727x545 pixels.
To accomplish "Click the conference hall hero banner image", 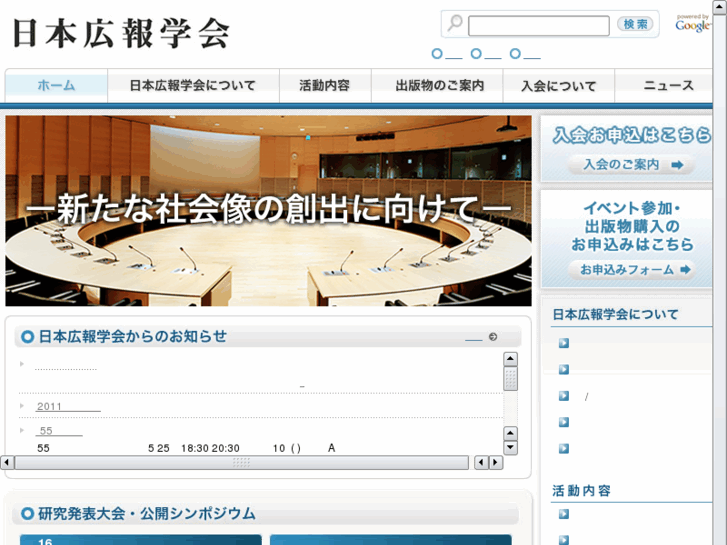I will point(268,211).
